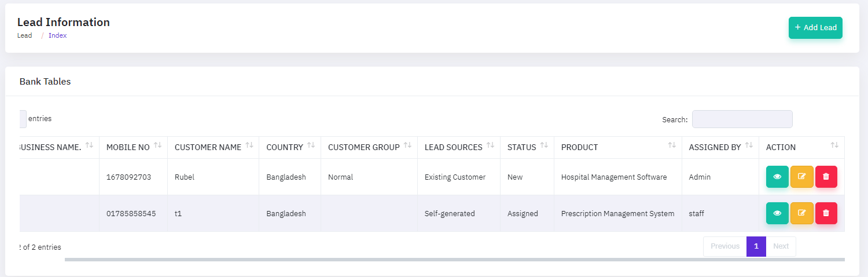Screen dimensions: 868x277
Task: Sort table by Country column
Action: (x=311, y=146)
